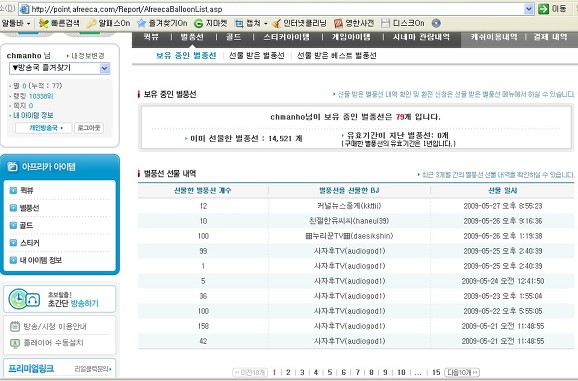Go to page 10 of gift history
Viewport: 578px width, 381px height.
click(x=401, y=373)
